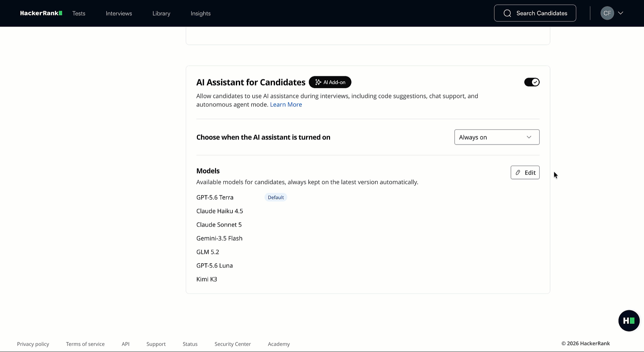Click the Kimi K3 entry

pos(207,279)
